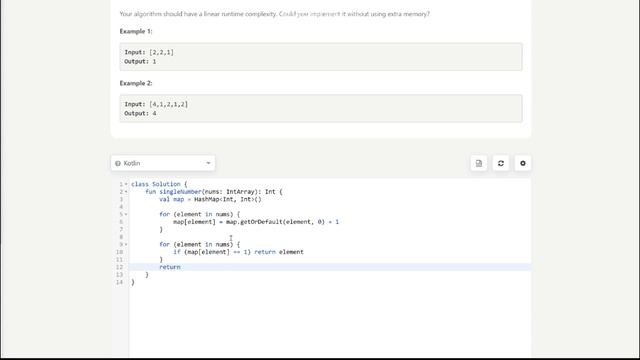
Task: Collapse the fold arrow on line 1
Action: tap(126, 184)
